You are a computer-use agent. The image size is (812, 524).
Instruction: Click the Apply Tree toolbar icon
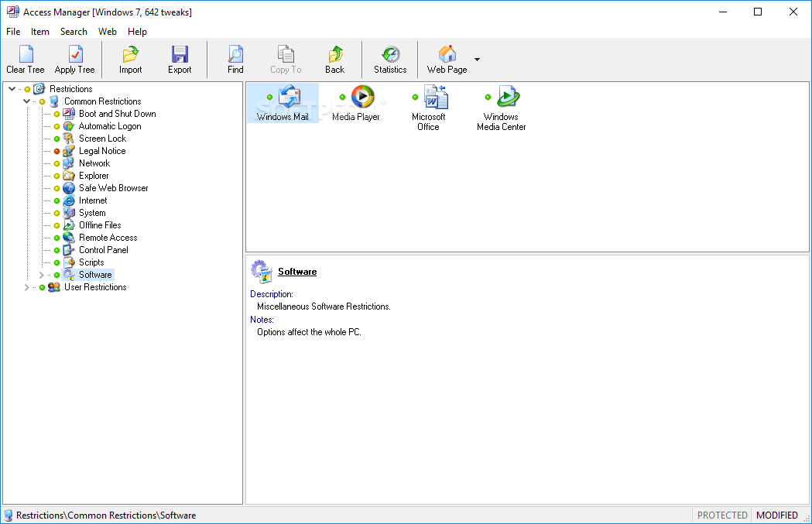76,54
